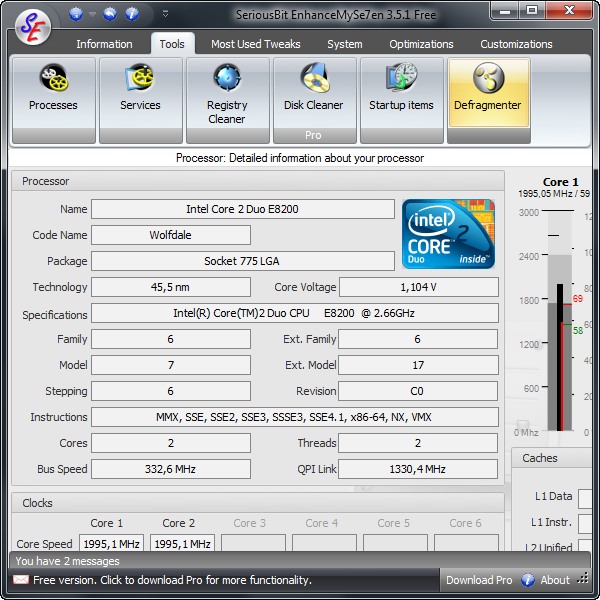600x600 pixels.
Task: Click the Core 1 frequency gauge
Action: click(x=559, y=320)
